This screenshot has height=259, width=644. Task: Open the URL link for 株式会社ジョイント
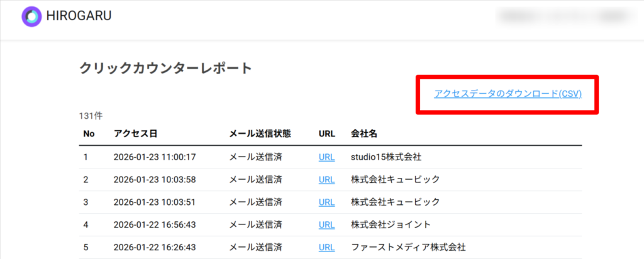click(326, 224)
